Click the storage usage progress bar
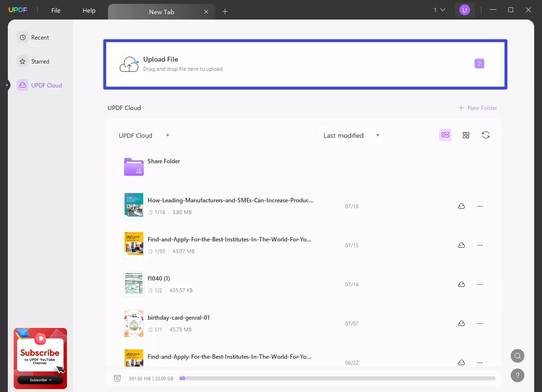The height and width of the screenshot is (392, 542). (337, 378)
